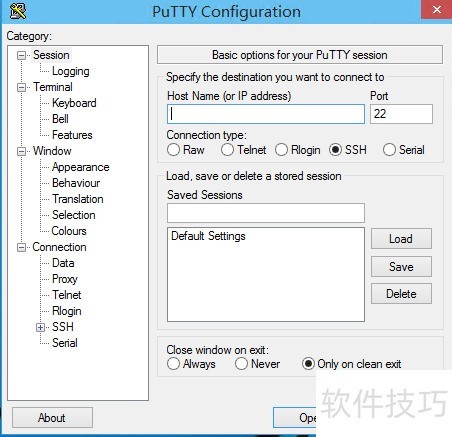Open the Keyboard settings category
The height and width of the screenshot is (437, 452).
tap(74, 103)
